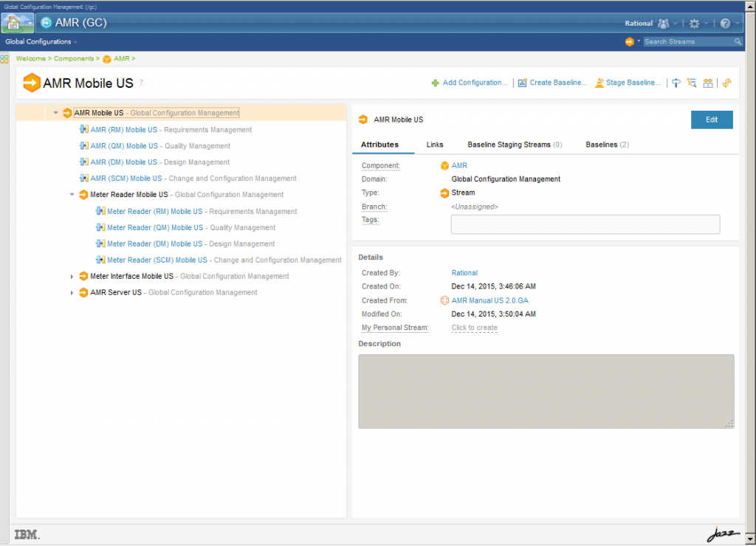The height and width of the screenshot is (546, 756).
Task: Focus the Search Streams field
Action: (688, 42)
